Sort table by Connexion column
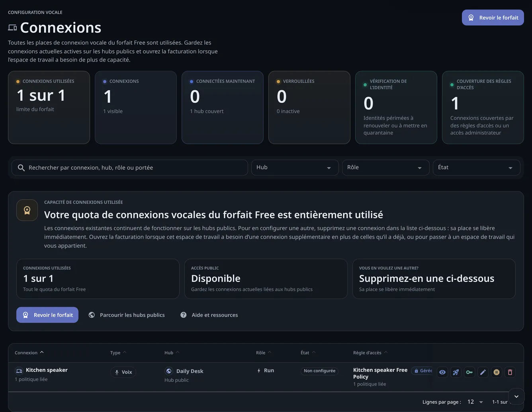The width and height of the screenshot is (532, 412). pyautogui.click(x=29, y=353)
